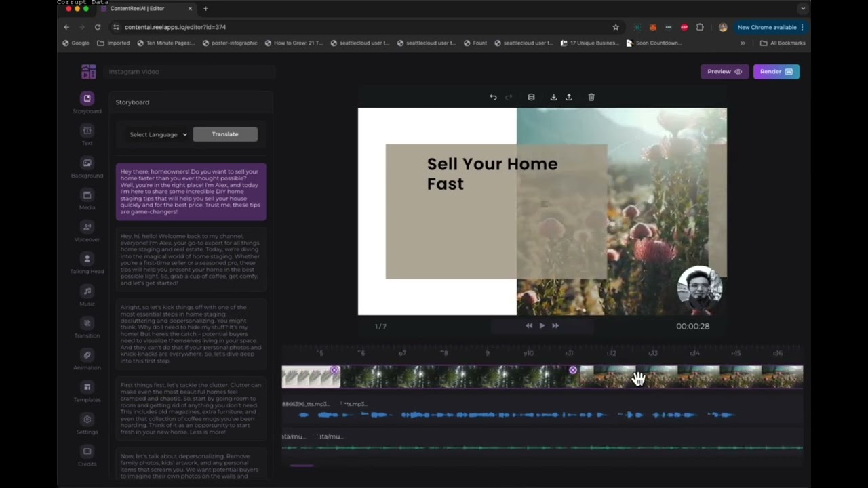The height and width of the screenshot is (488, 868).
Task: Select the 'First things first' storyboard slide
Action: pyautogui.click(x=191, y=408)
